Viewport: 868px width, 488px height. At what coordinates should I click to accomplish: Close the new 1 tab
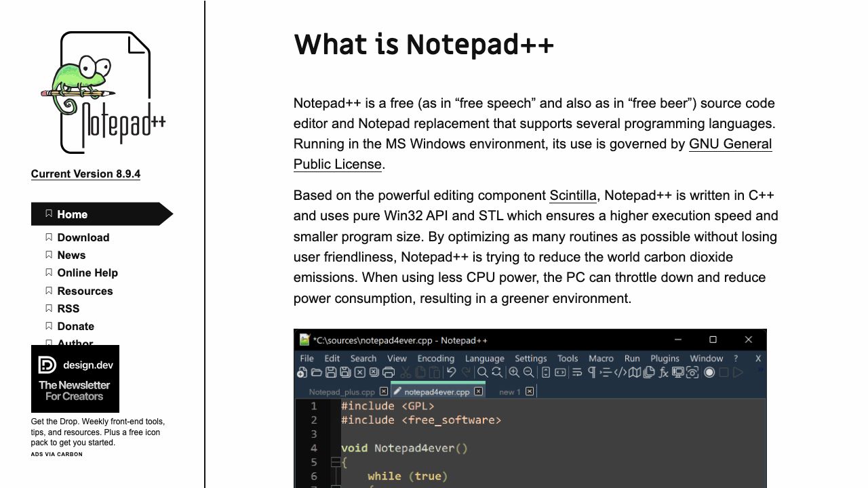pos(530,391)
